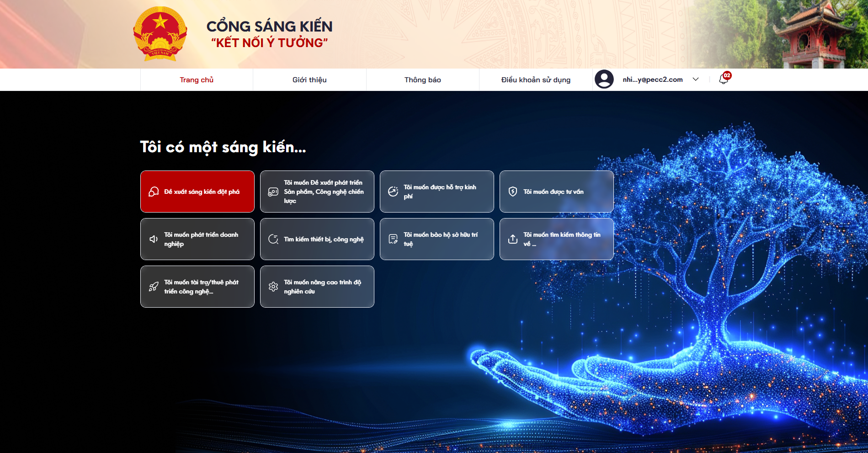Click the user avatar icon
The width and height of the screenshot is (868, 453).
[x=604, y=79]
